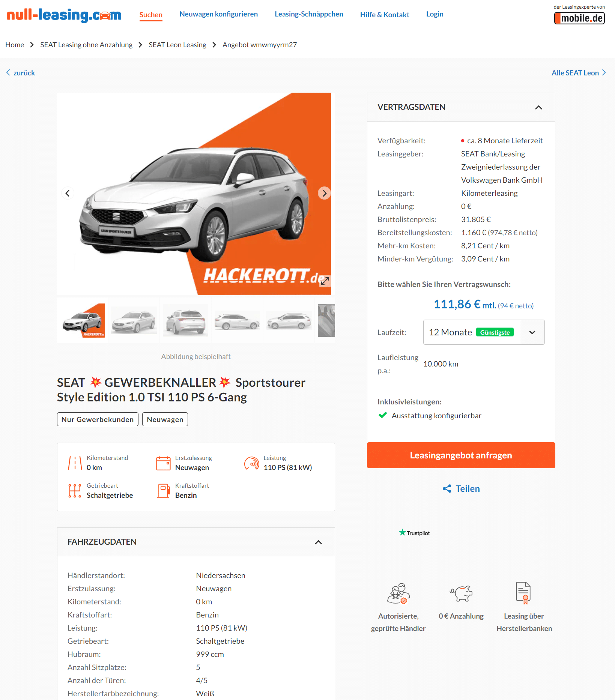Click SEAT Leon Leasing breadcrumb

point(177,45)
